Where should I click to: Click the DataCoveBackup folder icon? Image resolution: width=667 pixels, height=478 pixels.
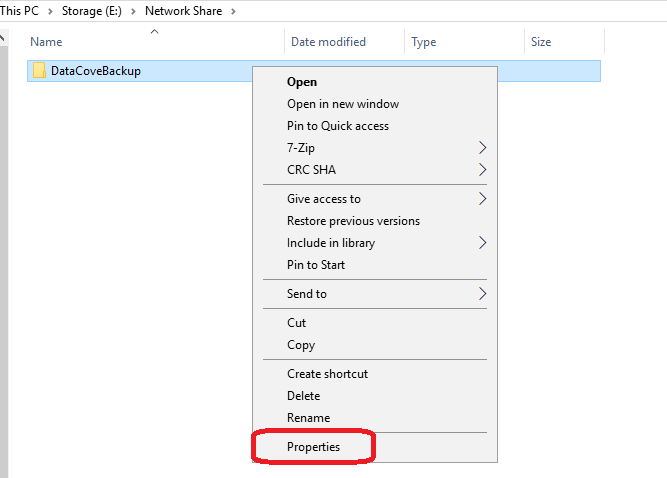[x=39, y=71]
